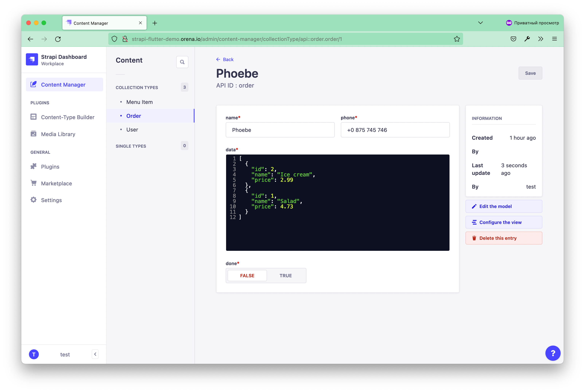Viewport: 585px width, 392px height.
Task: Navigate Back to content list
Action: click(225, 59)
